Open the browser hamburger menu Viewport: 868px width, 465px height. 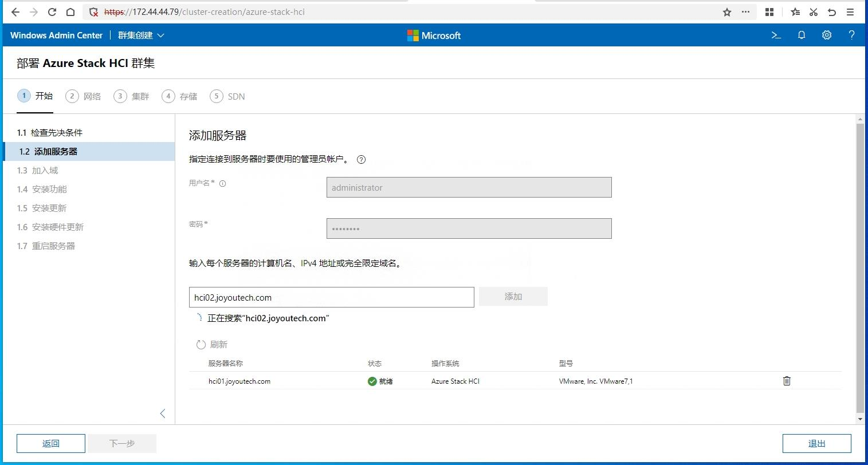tap(850, 12)
